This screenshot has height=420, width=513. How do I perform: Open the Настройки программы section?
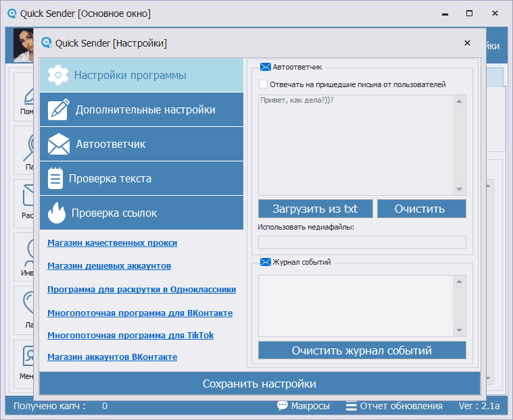[x=141, y=75]
